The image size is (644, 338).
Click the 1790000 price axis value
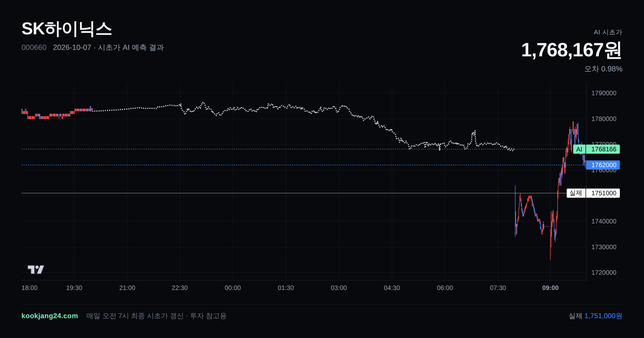tap(604, 93)
